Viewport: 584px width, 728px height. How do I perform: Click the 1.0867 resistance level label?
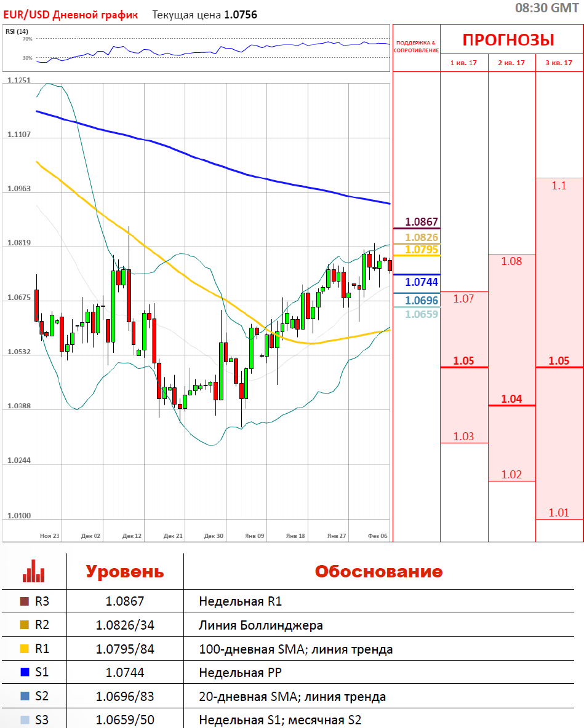(422, 222)
